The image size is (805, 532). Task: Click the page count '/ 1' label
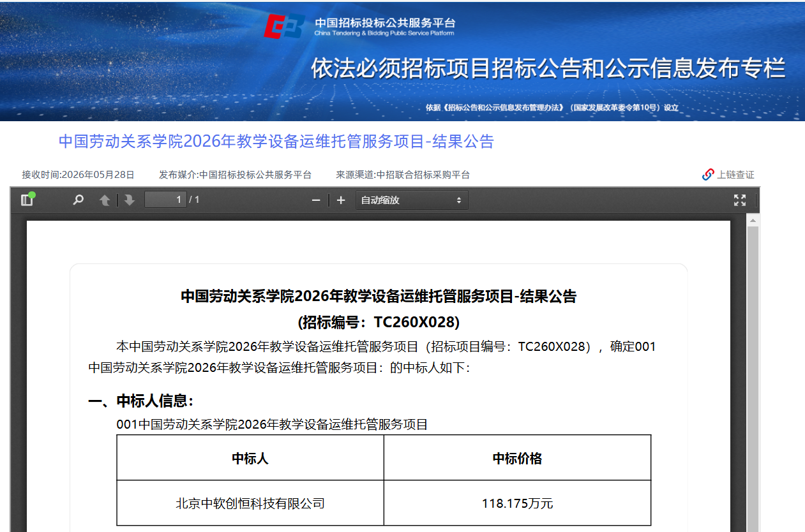[x=194, y=200]
